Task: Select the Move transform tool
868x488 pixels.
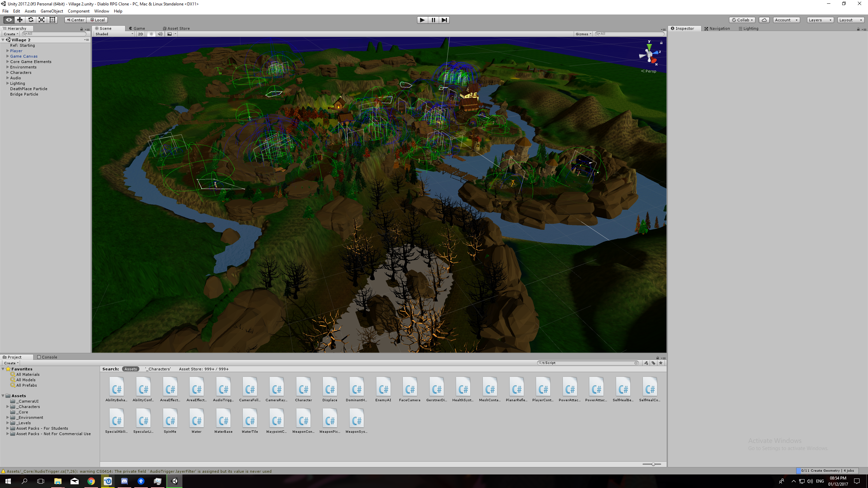Action: pyautogui.click(x=20, y=20)
